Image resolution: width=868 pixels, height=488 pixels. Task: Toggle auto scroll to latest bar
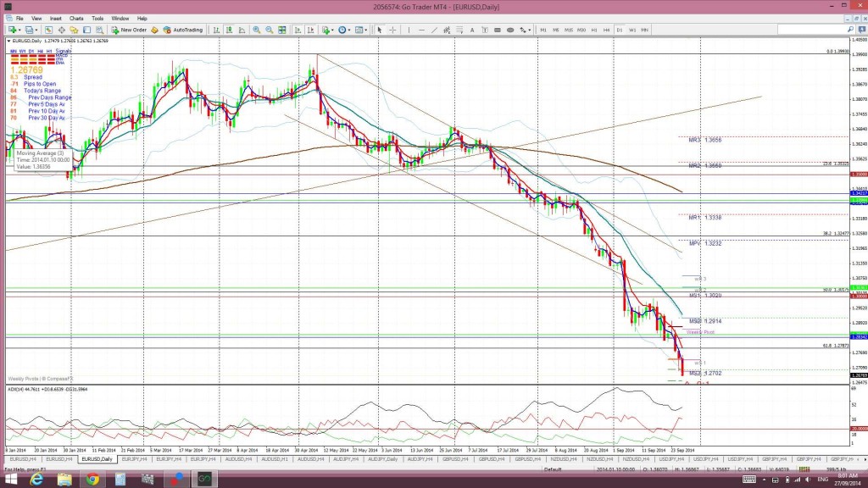(x=298, y=30)
